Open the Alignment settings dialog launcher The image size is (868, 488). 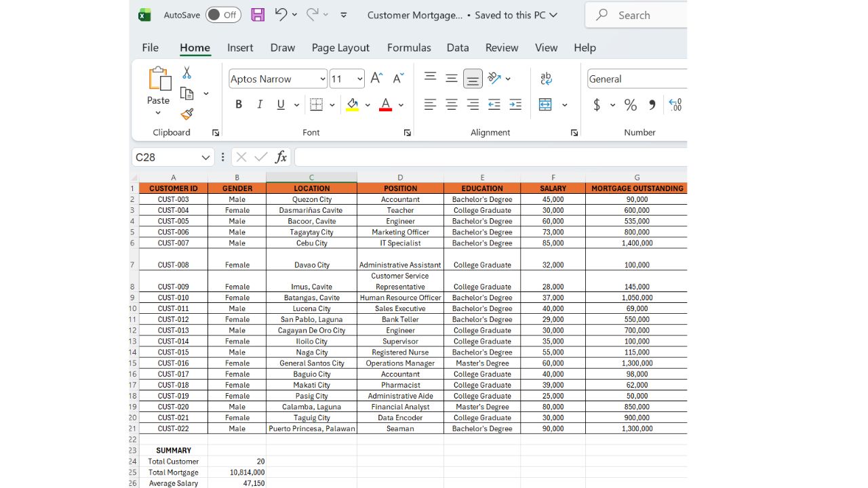574,133
